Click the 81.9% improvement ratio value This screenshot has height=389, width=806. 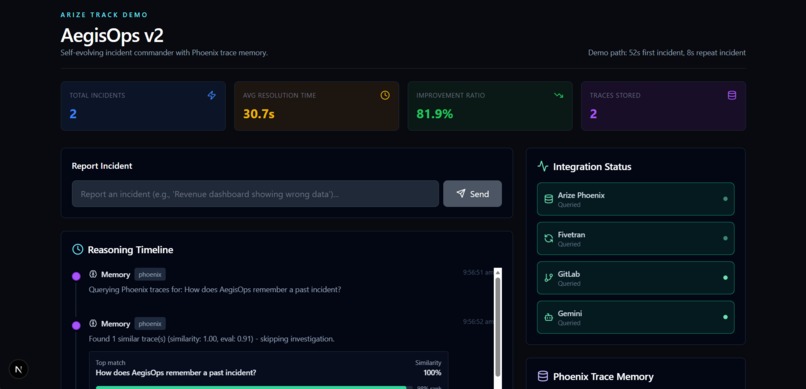click(435, 114)
